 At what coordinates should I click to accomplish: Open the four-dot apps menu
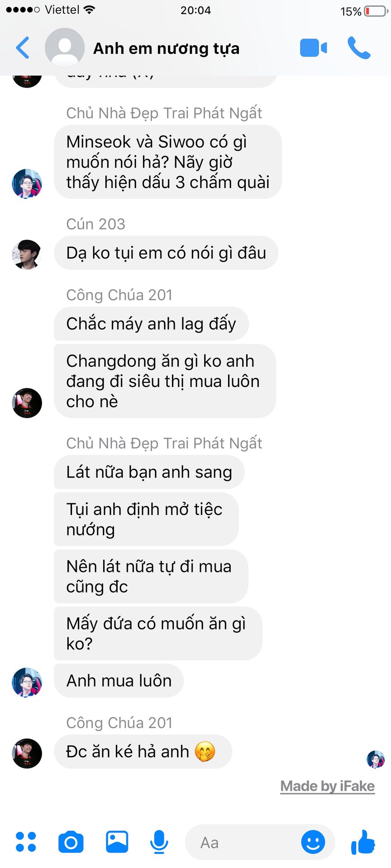tap(26, 842)
